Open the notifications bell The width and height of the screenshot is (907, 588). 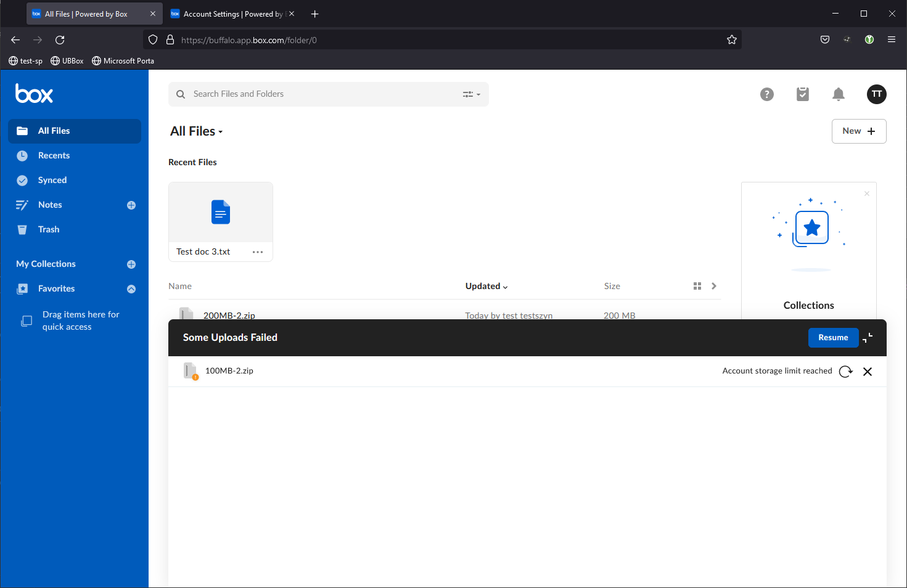(x=838, y=94)
